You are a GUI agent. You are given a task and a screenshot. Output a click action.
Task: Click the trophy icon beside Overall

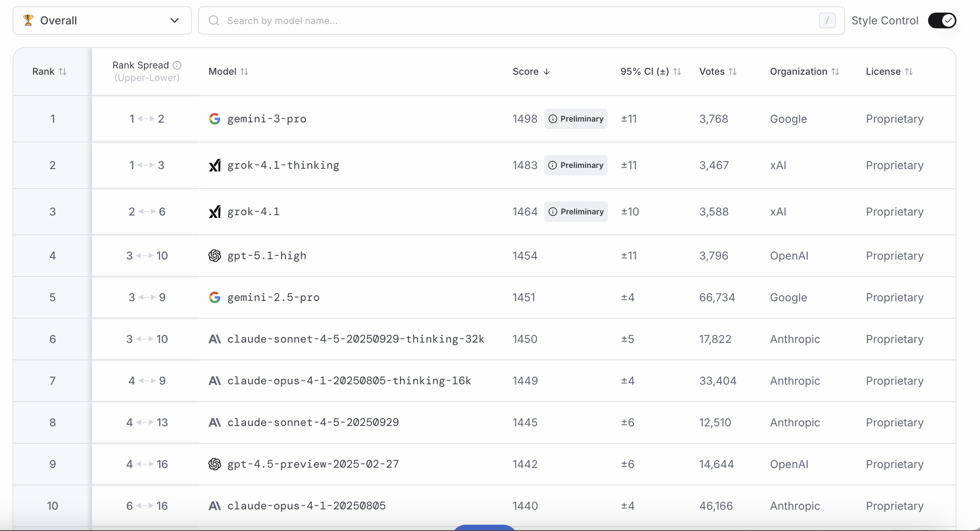coord(28,20)
